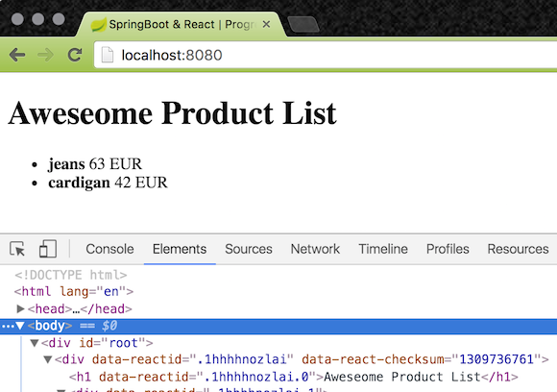Click the browser forward arrow
This screenshot has height=392, width=557.
[x=46, y=55]
